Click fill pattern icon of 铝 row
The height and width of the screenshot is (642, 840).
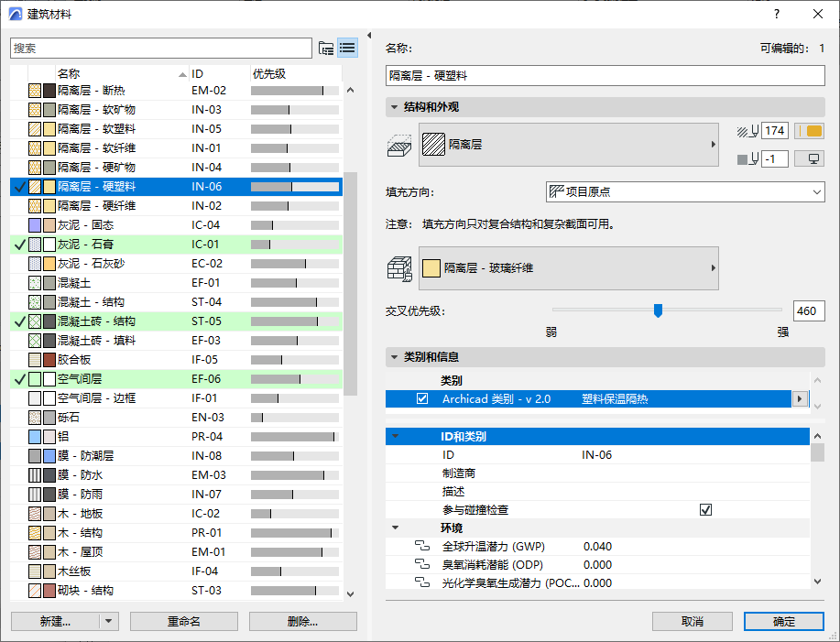pyautogui.click(x=35, y=437)
